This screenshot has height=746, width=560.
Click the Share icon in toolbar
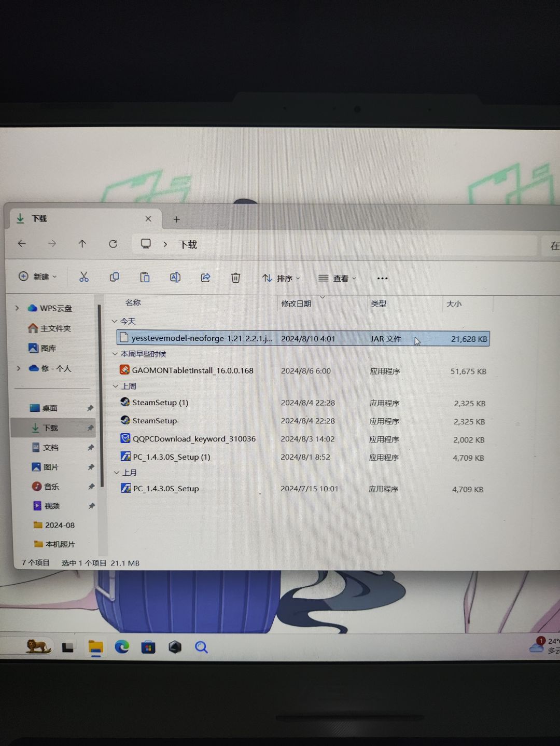[x=205, y=278]
